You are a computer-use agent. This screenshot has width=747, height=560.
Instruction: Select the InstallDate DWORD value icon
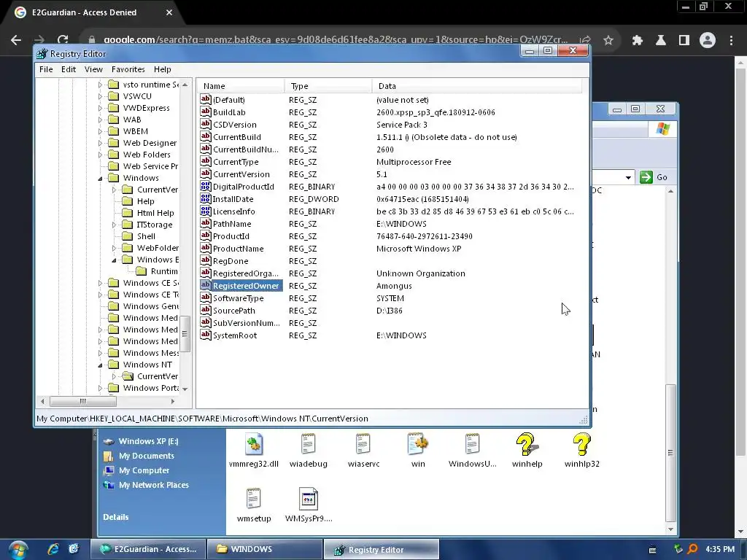pyautogui.click(x=205, y=198)
